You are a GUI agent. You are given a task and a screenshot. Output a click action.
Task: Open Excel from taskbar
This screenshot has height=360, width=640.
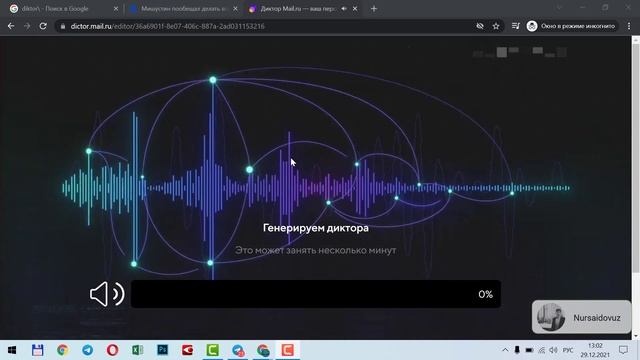click(x=138, y=350)
